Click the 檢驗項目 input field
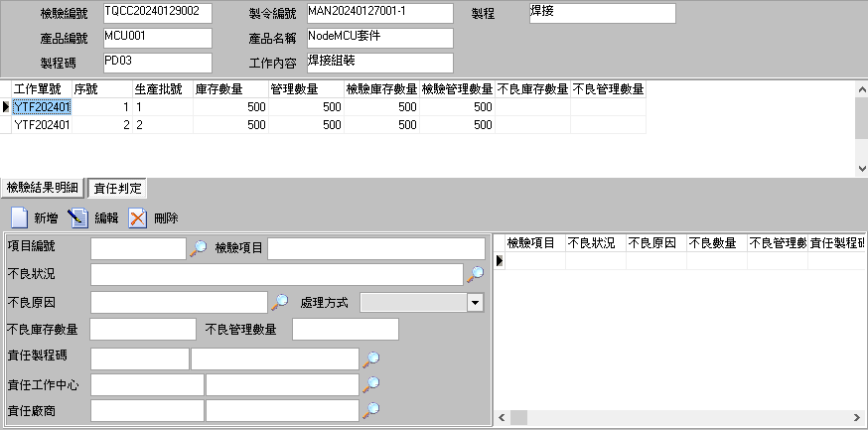 click(376, 248)
